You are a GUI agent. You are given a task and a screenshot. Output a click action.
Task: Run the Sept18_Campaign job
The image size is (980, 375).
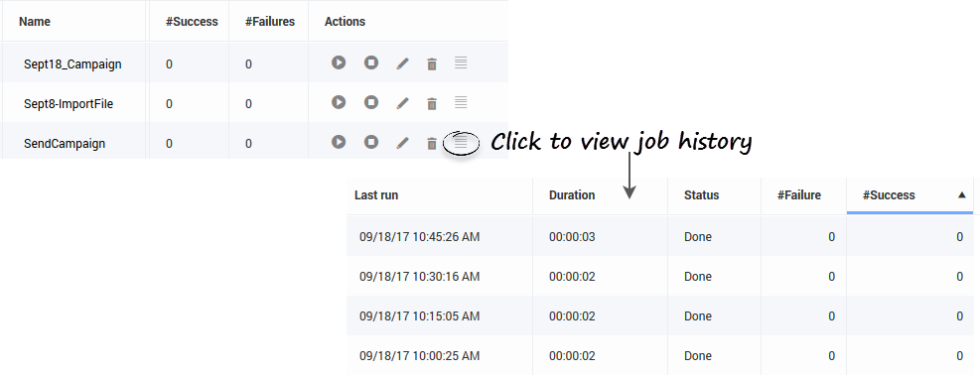[339, 62]
